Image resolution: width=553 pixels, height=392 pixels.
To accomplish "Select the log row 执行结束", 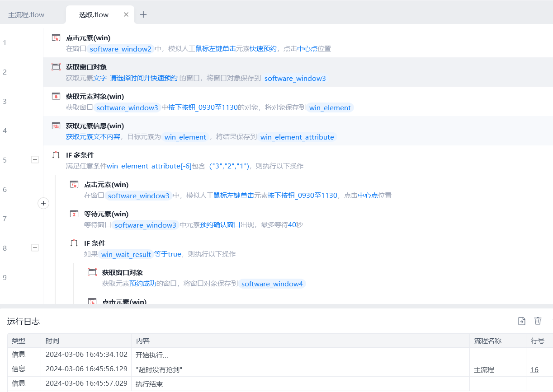I will pyautogui.click(x=280, y=383).
